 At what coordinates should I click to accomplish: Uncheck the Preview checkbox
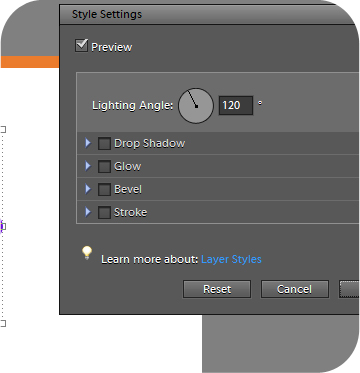(x=81, y=46)
